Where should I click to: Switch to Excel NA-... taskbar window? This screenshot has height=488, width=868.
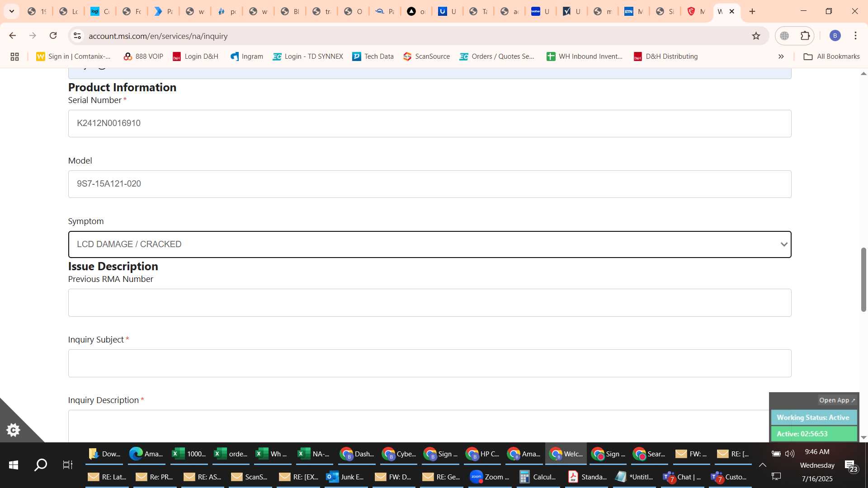click(x=314, y=454)
